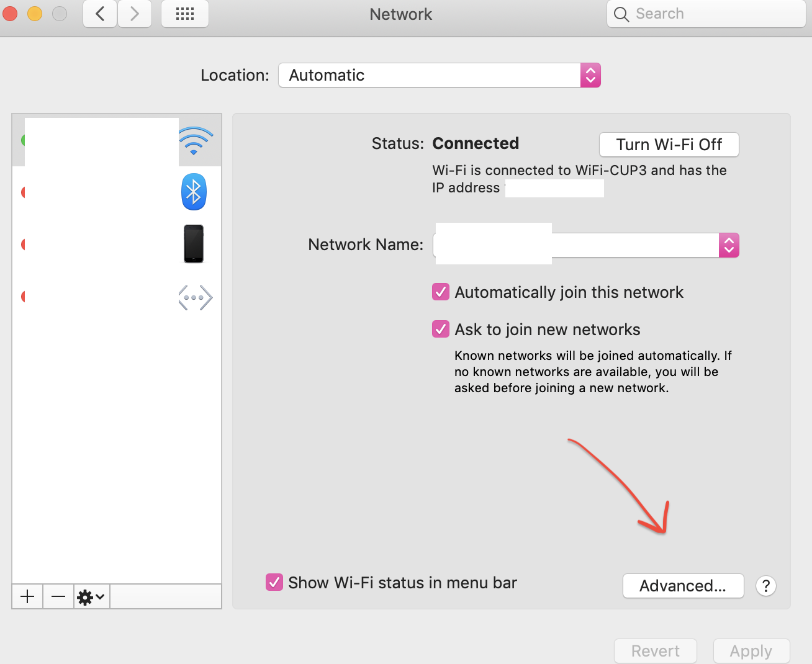812x664 pixels.
Task: Remove selected service with minus button
Action: click(x=58, y=597)
